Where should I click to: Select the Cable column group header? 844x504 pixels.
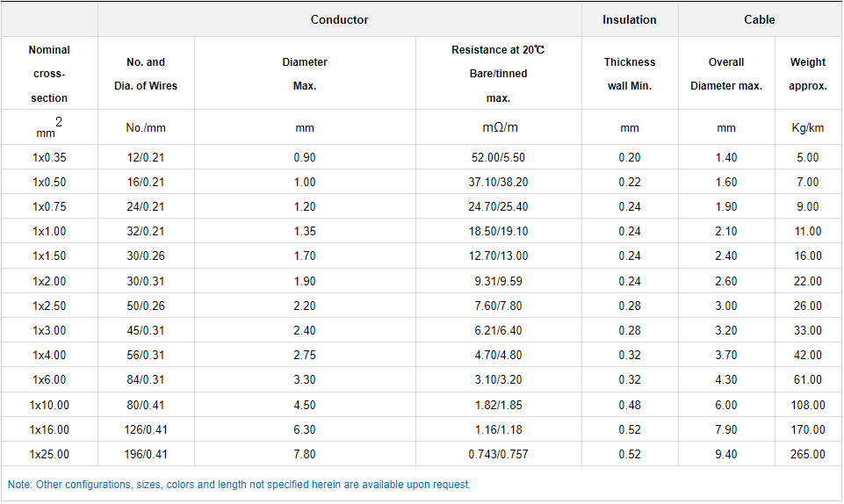point(760,19)
